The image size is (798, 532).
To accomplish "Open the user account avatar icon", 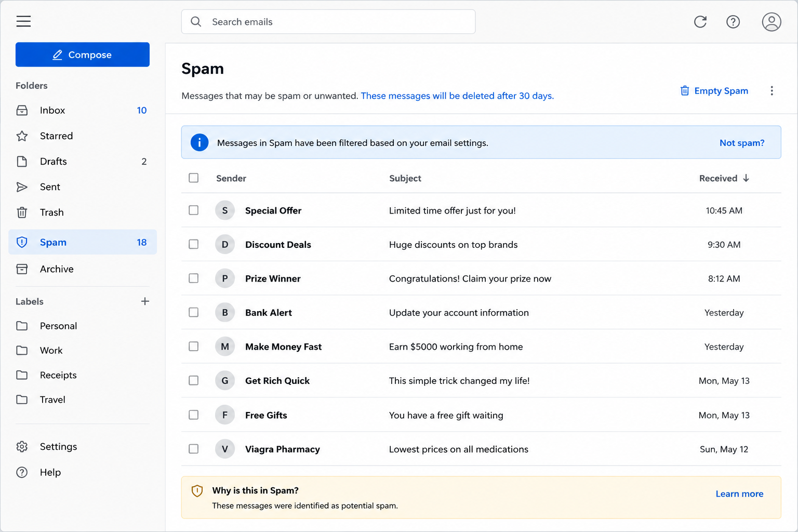I will click(772, 22).
